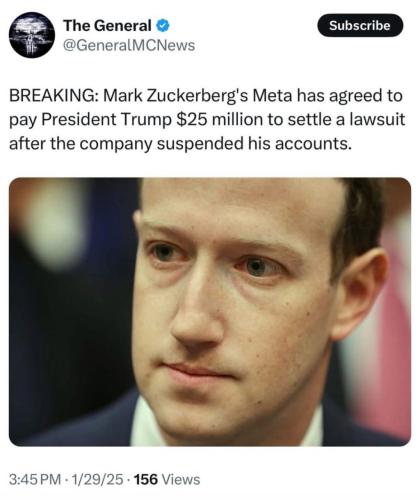
Task: Click the word lawsuit in the tweet
Action: point(377,120)
